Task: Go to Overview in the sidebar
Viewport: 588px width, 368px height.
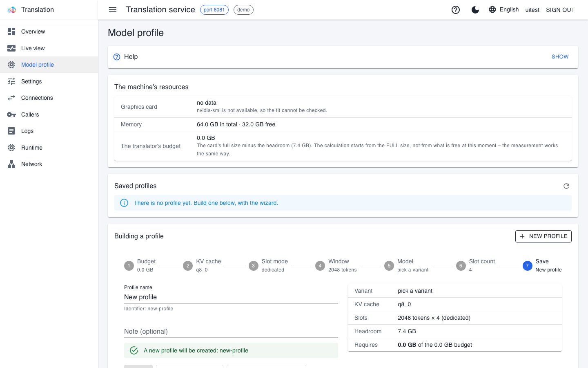Action: tap(49, 31)
